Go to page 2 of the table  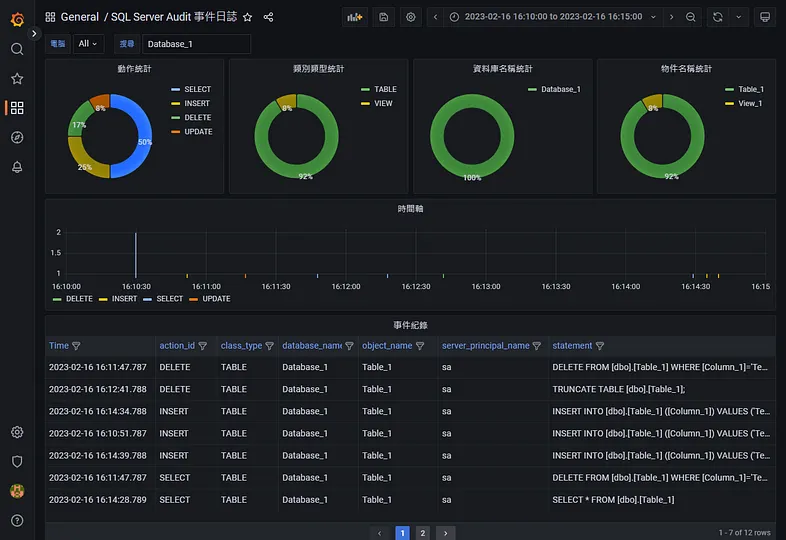tap(423, 532)
